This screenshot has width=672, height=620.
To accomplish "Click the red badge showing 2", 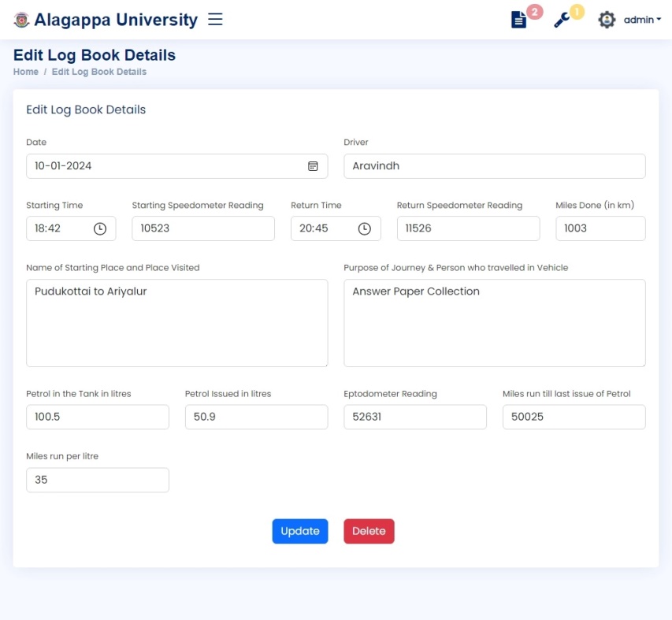I will [x=535, y=12].
